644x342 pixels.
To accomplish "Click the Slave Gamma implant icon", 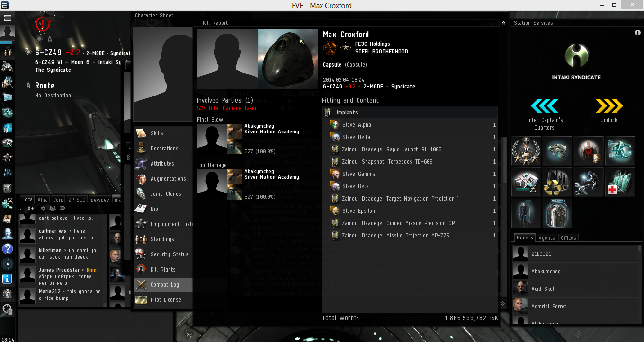I will [335, 174].
